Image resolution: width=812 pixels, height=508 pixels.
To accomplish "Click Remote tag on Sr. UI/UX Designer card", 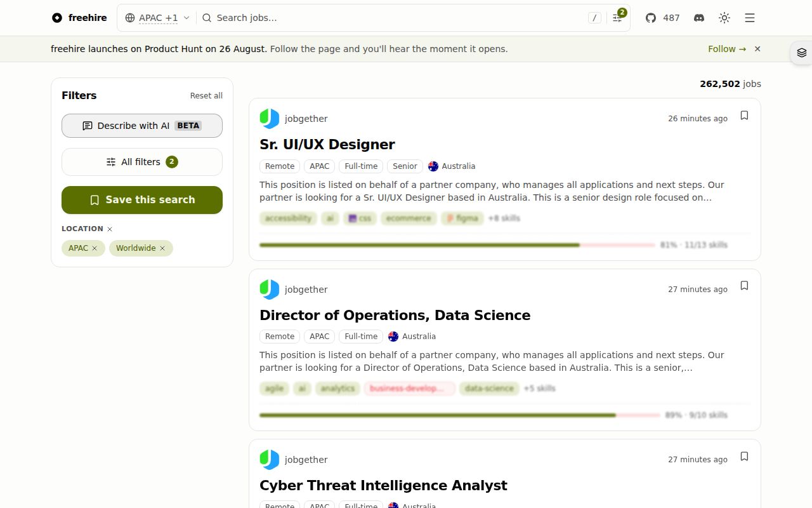I will pyautogui.click(x=280, y=166).
